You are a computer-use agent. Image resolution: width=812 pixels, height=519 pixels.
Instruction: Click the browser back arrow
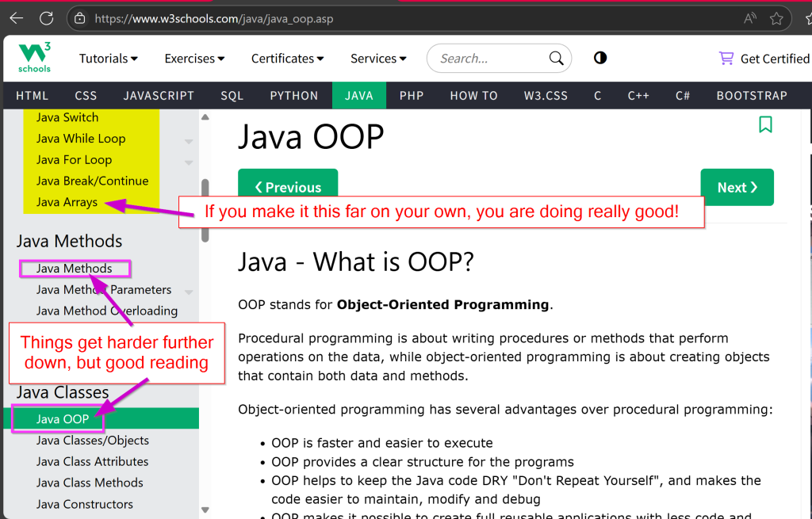tap(16, 17)
